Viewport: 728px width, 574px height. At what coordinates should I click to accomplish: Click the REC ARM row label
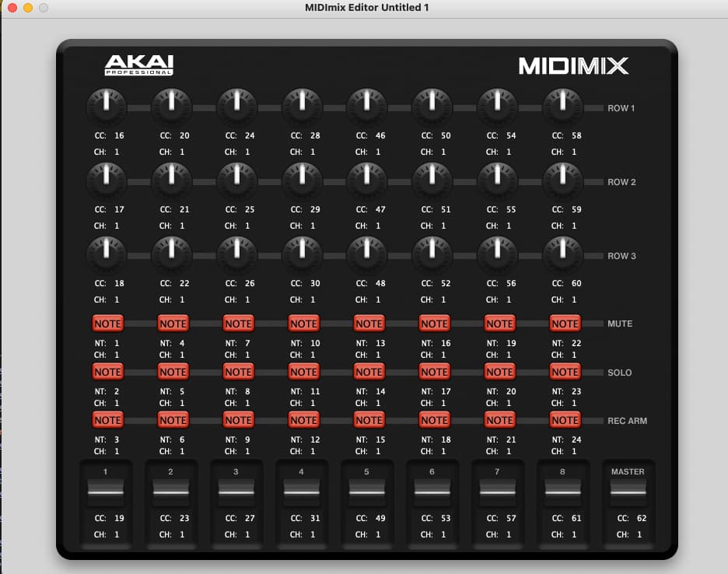coord(627,421)
